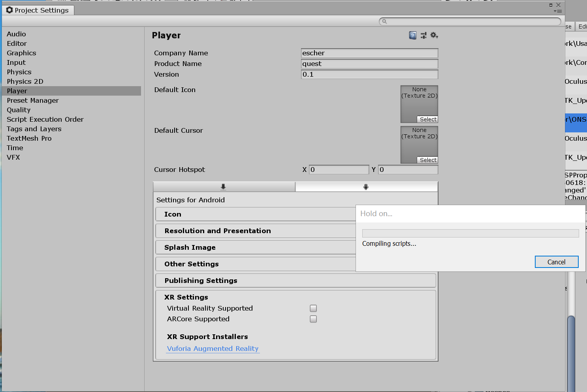The height and width of the screenshot is (392, 587).
Task: Open the Graphics settings category
Action: click(71, 53)
